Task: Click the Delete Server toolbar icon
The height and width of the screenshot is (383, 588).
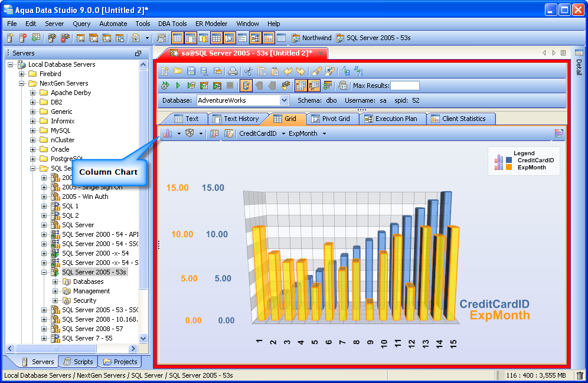Action: point(23,38)
